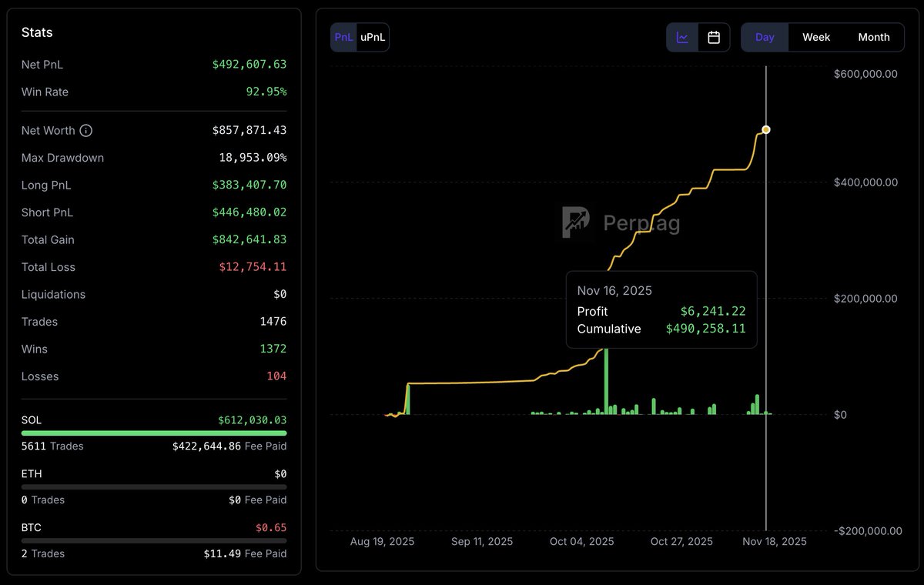Click the Max Drawdown value 18,953.09%
Image resolution: width=924 pixels, height=585 pixels.
(x=253, y=158)
